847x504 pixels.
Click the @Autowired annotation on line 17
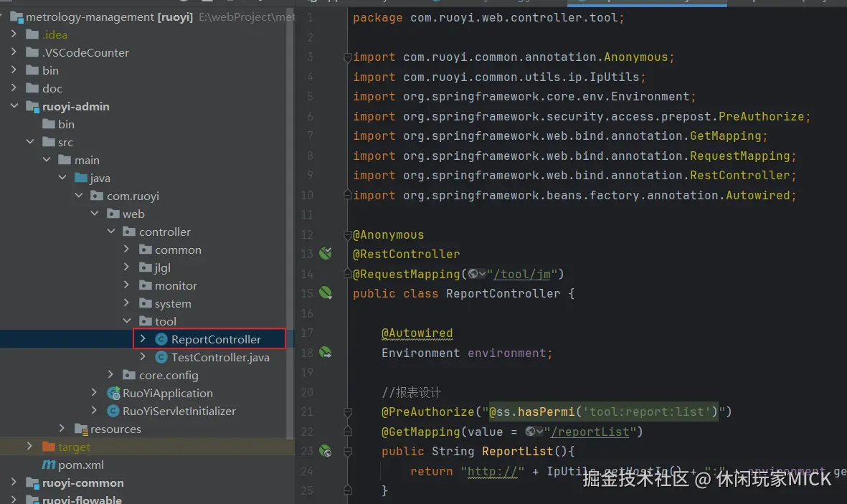(x=417, y=333)
